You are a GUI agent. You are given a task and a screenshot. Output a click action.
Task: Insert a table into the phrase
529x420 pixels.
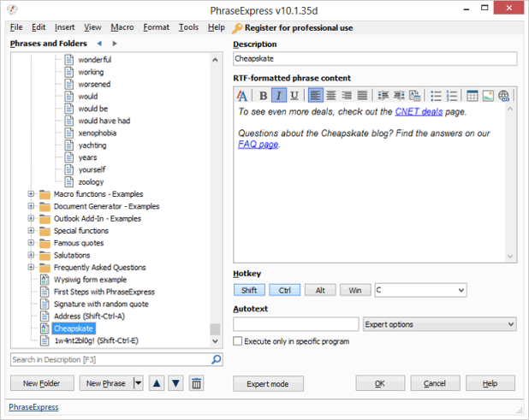tap(472, 96)
